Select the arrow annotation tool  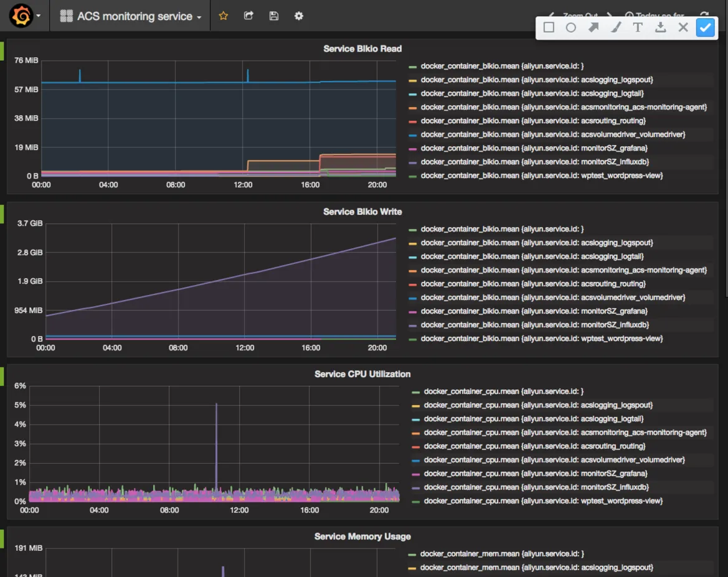coord(593,27)
